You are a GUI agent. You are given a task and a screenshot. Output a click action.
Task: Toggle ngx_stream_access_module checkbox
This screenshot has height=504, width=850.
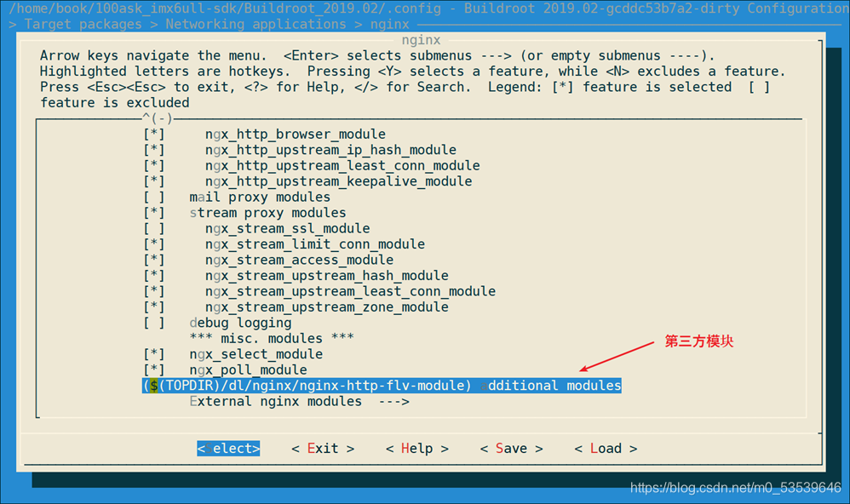pos(154,260)
